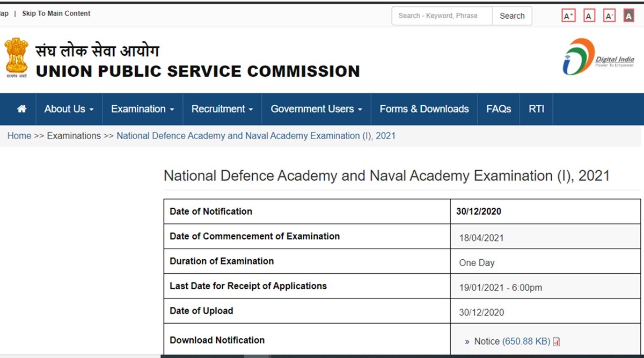644x358 pixels.
Task: Download the Notice (650.88 KB) link
Action: [x=512, y=341]
